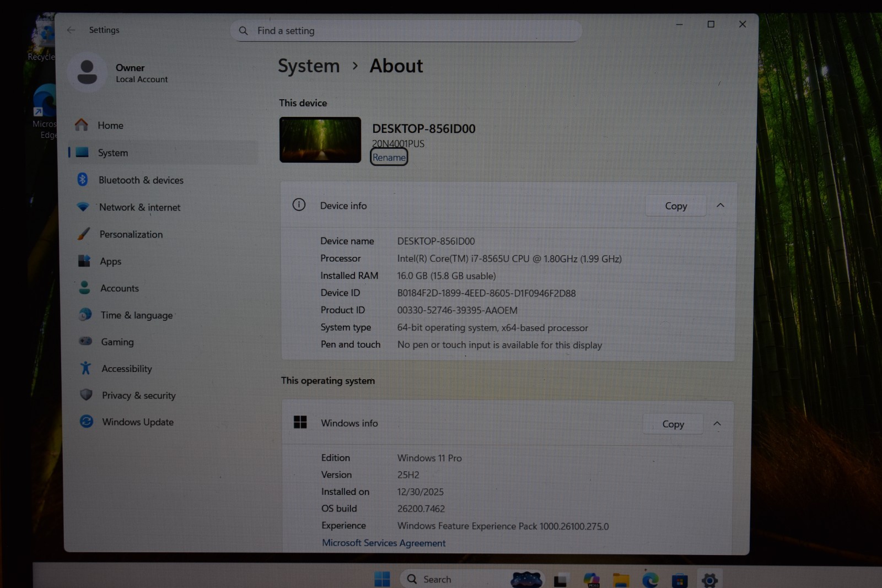
Task: Click the Apps icon in sidebar
Action: [84, 261]
